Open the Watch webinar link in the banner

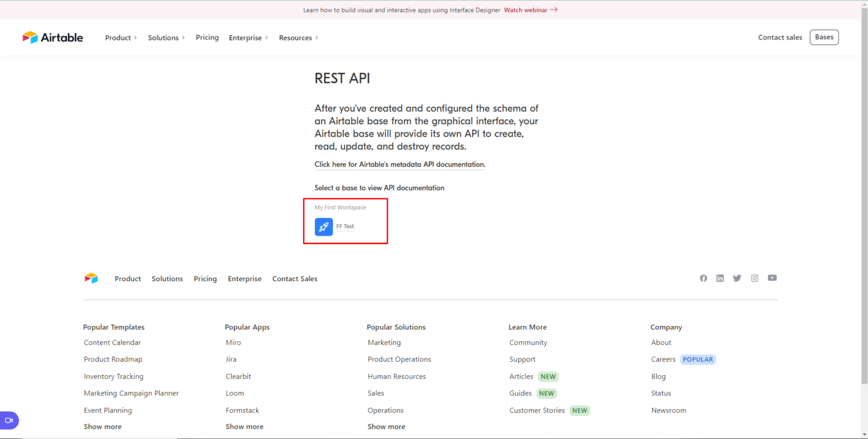tap(526, 10)
